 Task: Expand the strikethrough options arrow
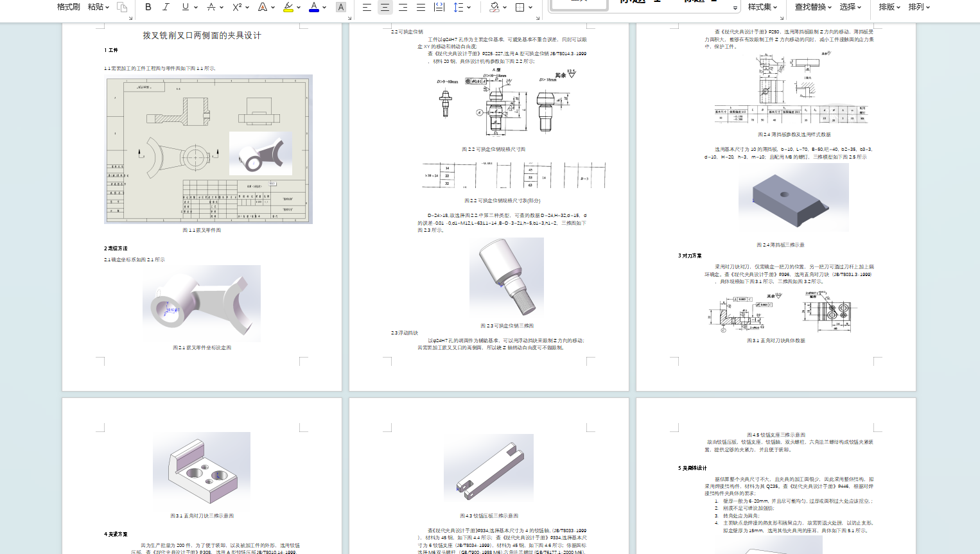tap(222, 8)
